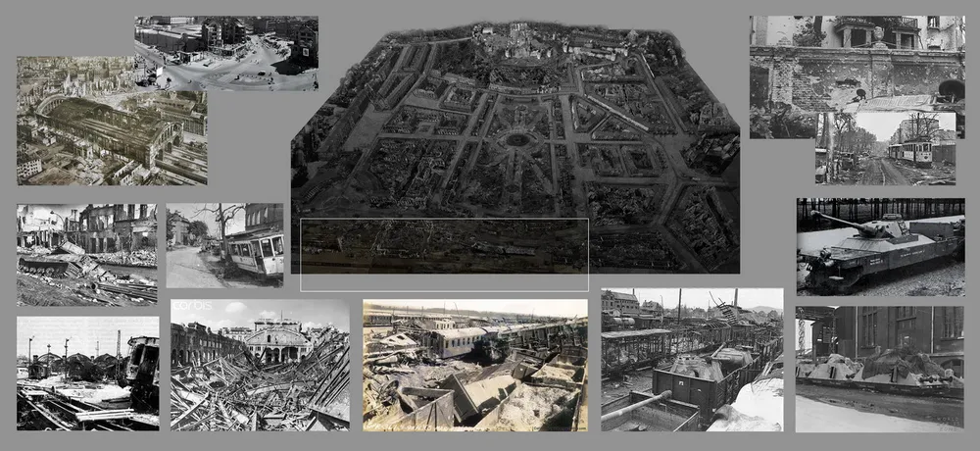Image resolution: width=980 pixels, height=451 pixels.
Task: Select the aerial city square photo at top
Action: [226, 53]
